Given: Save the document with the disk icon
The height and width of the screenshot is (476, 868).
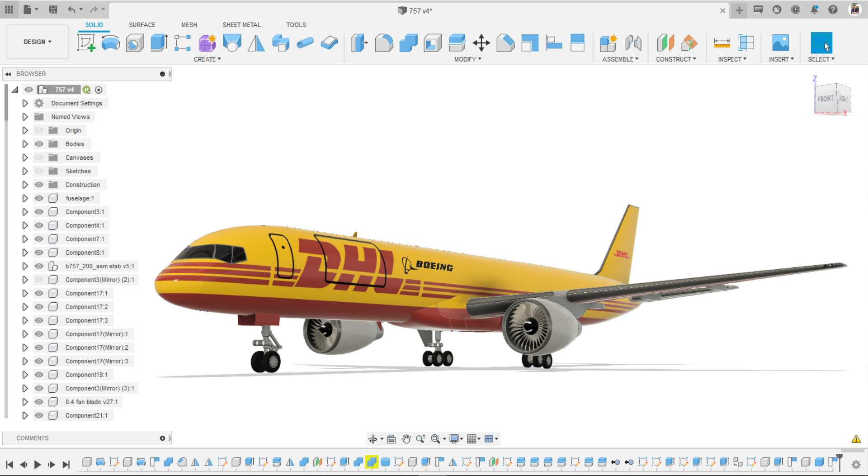Looking at the screenshot, I should [x=53, y=10].
